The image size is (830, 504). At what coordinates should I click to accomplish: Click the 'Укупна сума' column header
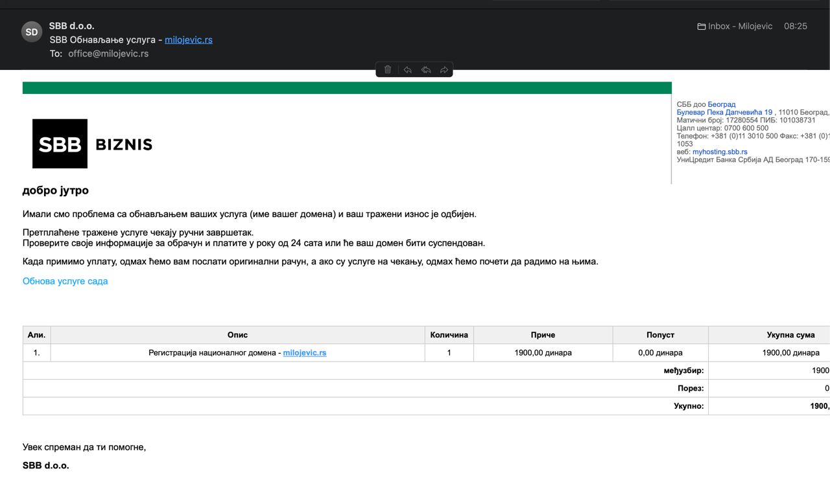pos(769,335)
